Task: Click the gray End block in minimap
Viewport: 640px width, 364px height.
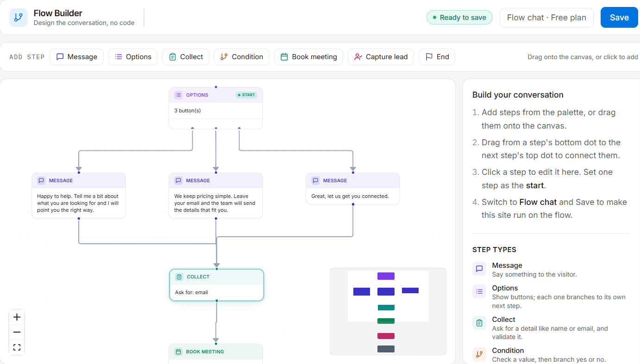Action: 386,349
